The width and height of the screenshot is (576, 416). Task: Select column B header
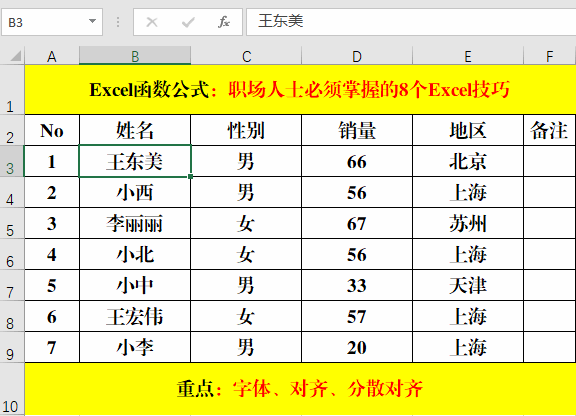(x=135, y=56)
